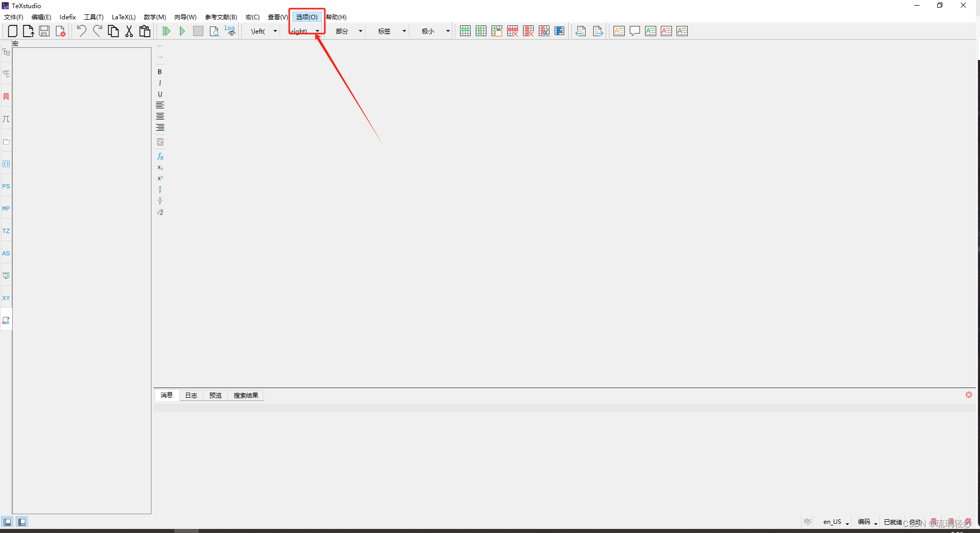Open the pi math symbols side panel
Viewport: 980px width, 533px height.
[6, 119]
